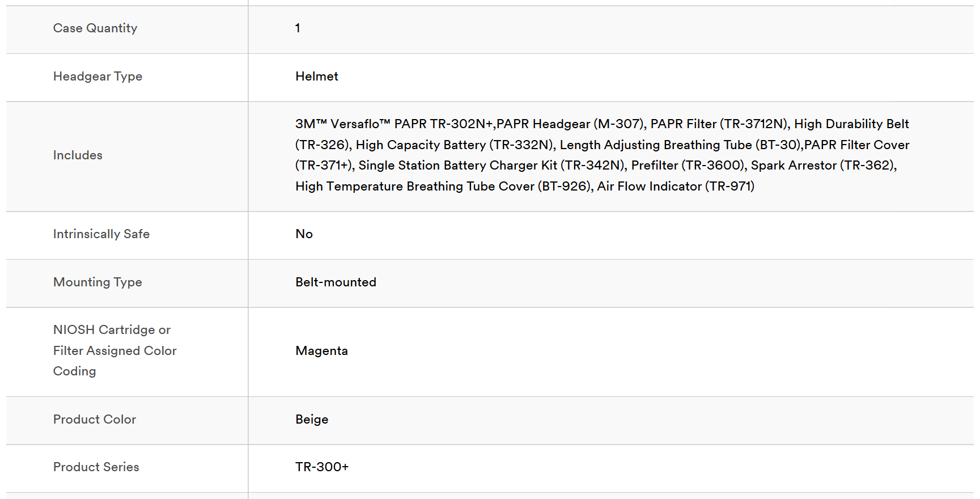The width and height of the screenshot is (980, 499).
Task: Select the Headgear Type label
Action: pyautogui.click(x=97, y=77)
